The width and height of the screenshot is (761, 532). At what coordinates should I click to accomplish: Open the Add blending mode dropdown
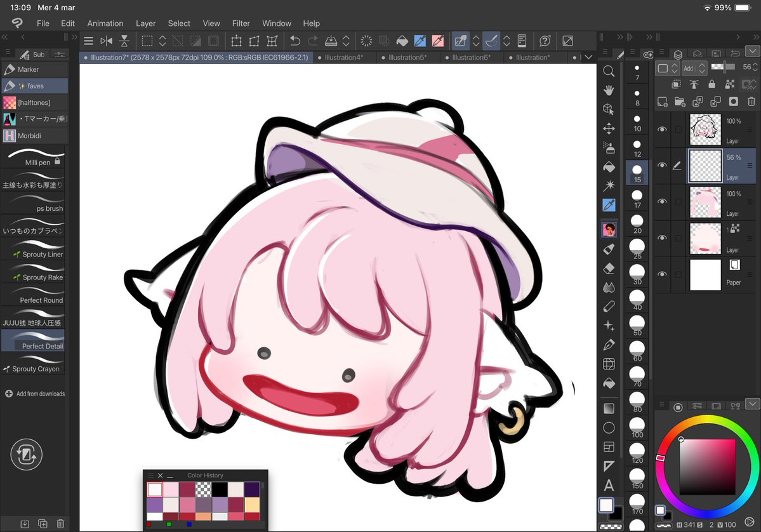694,68
